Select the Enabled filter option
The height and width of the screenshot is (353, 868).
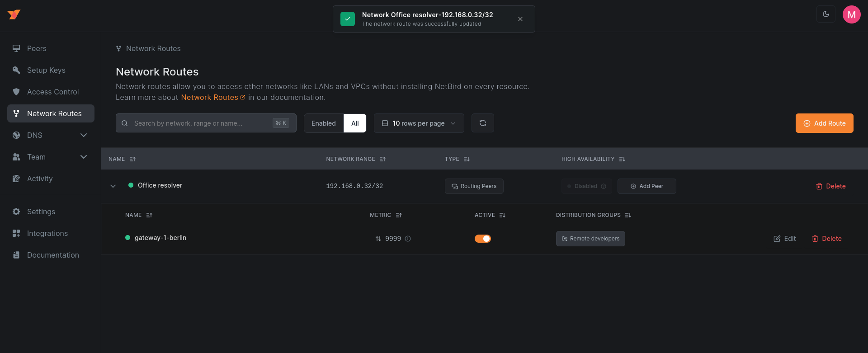323,123
